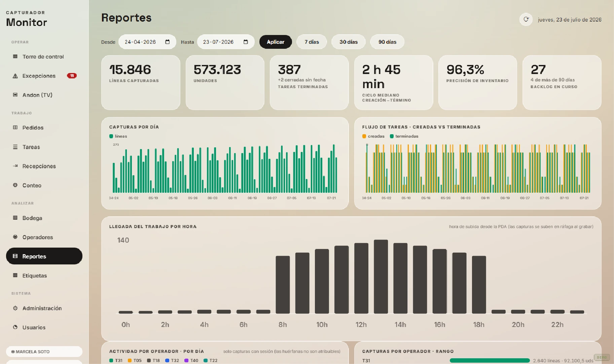614x364 pixels.
Task: Select the 30 días range button
Action: (349, 42)
